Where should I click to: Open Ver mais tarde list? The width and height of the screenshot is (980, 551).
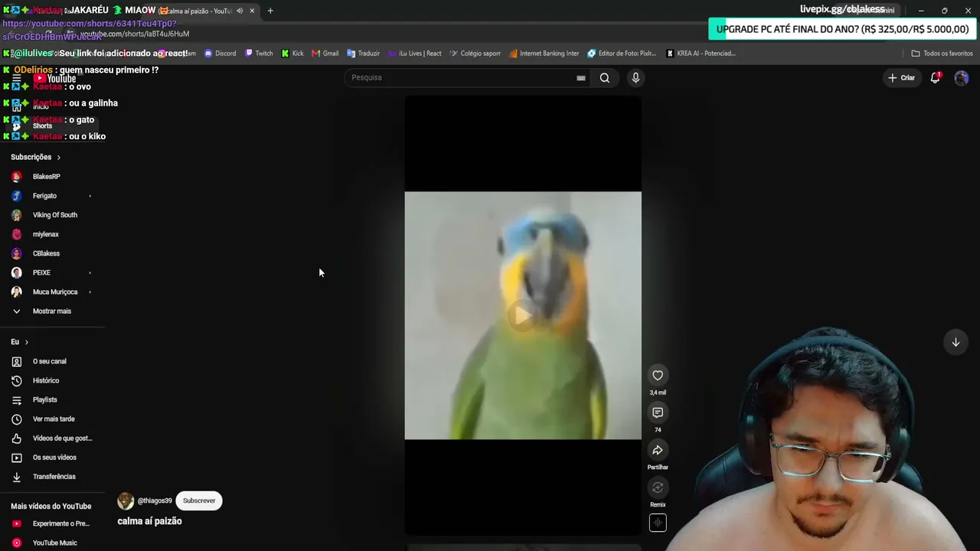coord(52,419)
